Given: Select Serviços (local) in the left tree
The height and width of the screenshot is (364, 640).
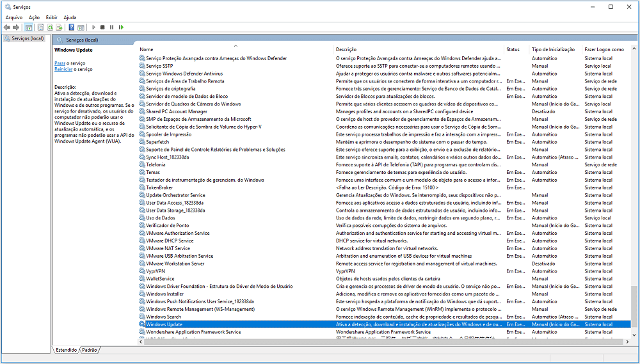Looking at the screenshot, I should click(28, 38).
